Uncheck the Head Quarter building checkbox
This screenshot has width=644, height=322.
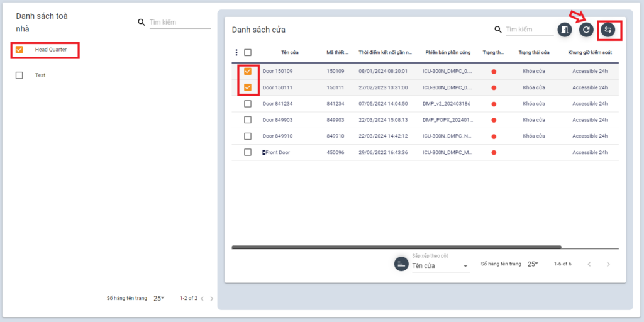[x=19, y=50]
